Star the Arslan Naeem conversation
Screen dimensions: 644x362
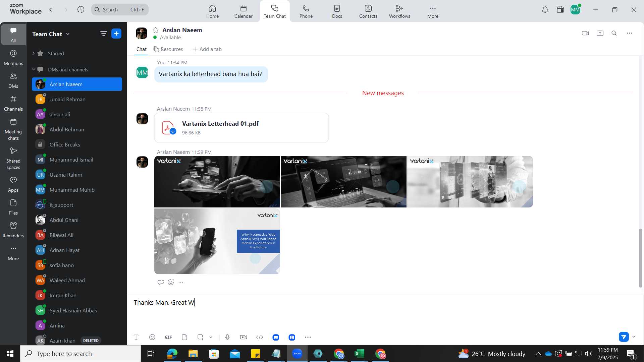click(156, 30)
